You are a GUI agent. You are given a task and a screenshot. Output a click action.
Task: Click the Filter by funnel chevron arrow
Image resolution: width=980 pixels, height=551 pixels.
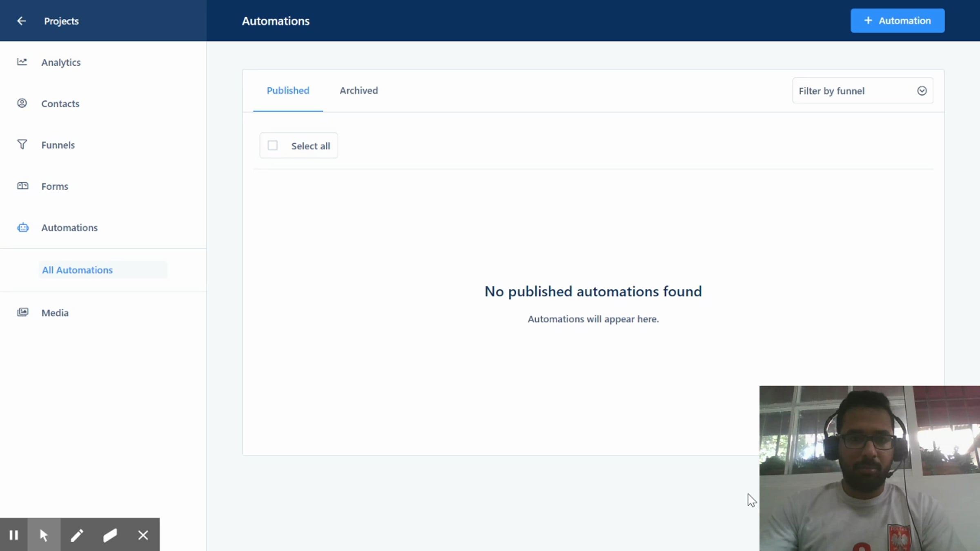pyautogui.click(x=922, y=91)
